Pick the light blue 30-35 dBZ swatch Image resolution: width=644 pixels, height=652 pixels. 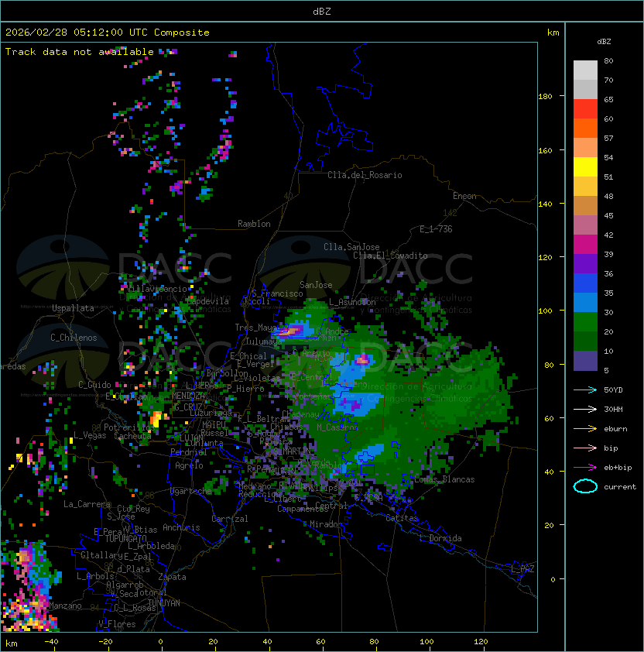(585, 303)
